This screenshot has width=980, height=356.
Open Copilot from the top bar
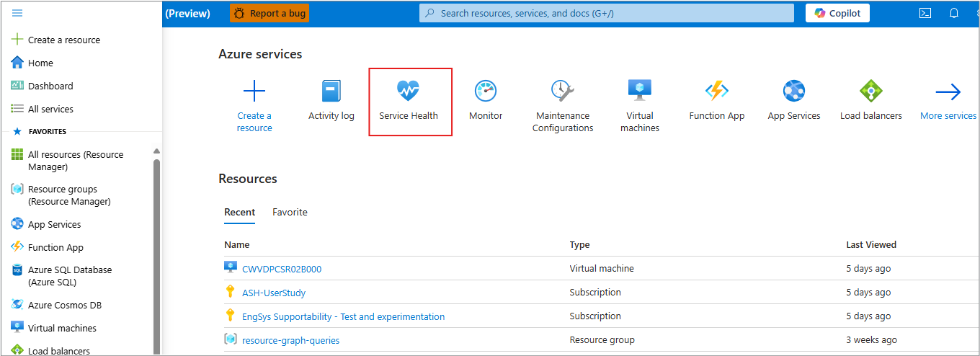click(837, 13)
